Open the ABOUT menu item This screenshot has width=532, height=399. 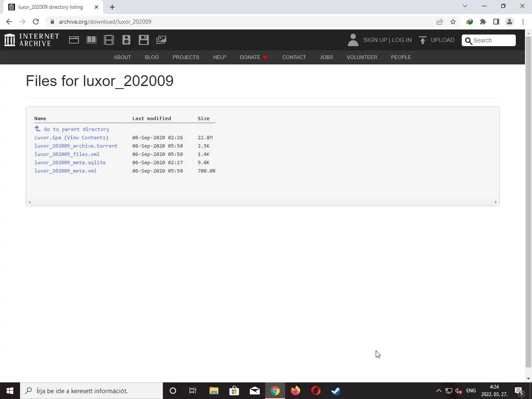click(x=123, y=57)
